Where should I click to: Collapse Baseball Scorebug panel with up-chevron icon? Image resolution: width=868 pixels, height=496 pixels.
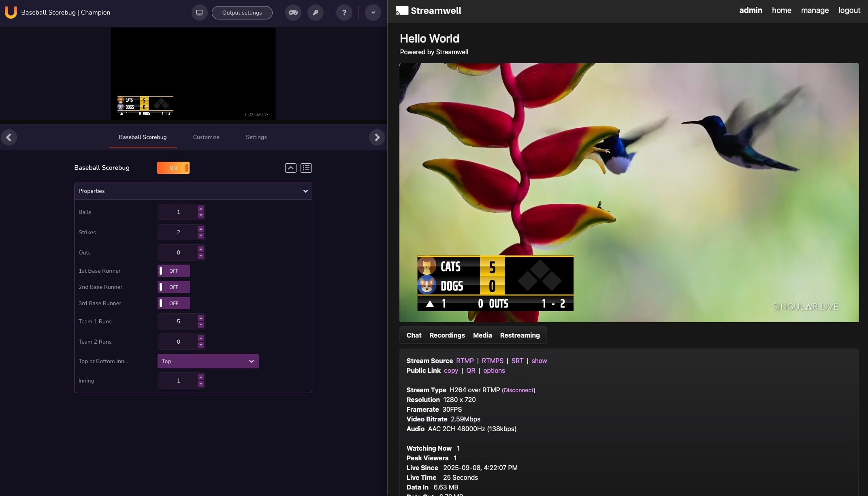click(290, 168)
